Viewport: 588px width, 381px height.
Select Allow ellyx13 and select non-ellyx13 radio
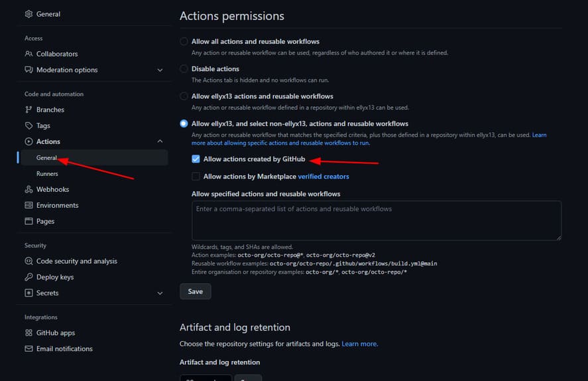pos(184,123)
